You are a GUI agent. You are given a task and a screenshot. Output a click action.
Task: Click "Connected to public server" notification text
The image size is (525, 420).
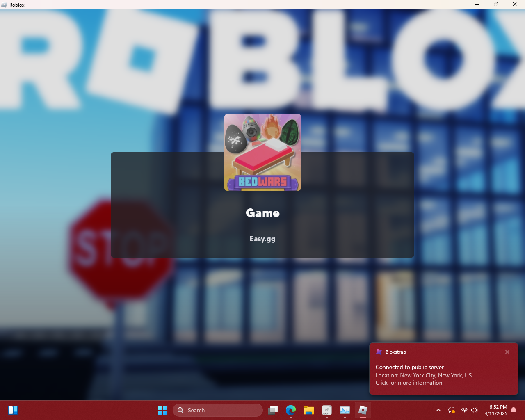pyautogui.click(x=410, y=367)
